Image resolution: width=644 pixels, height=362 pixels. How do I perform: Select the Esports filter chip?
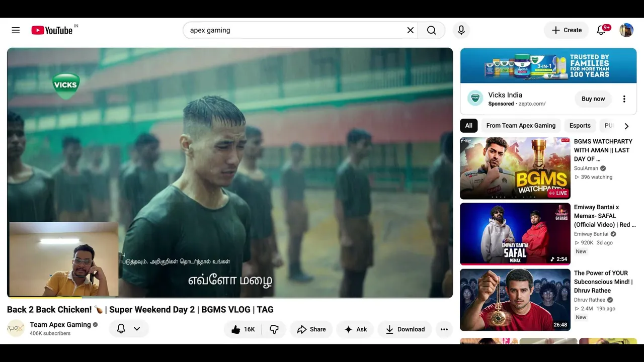tap(580, 126)
